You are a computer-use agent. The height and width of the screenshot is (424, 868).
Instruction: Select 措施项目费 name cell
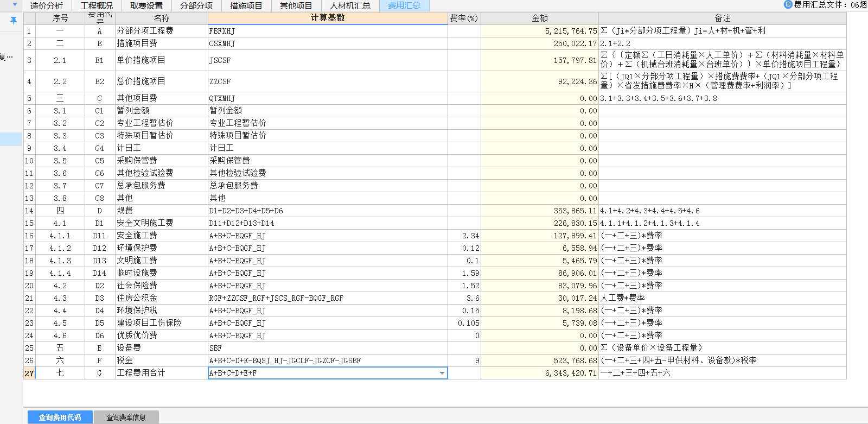(x=162, y=43)
